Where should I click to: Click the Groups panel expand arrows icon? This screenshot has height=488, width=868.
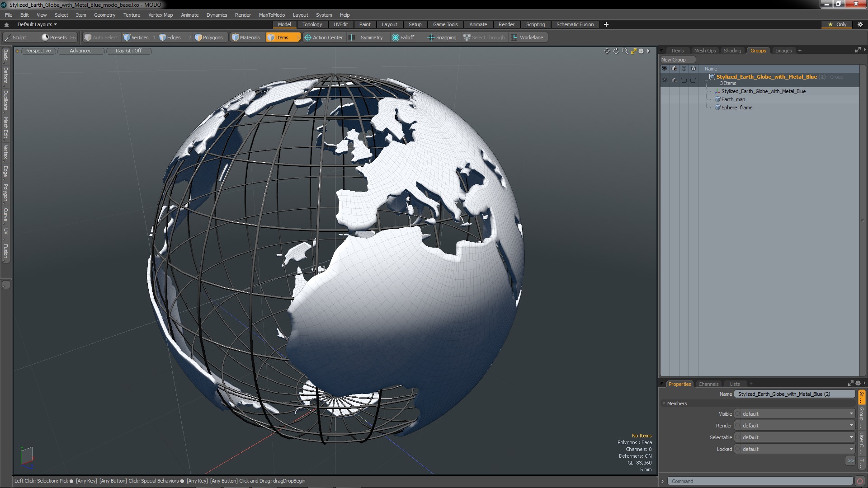click(x=858, y=50)
